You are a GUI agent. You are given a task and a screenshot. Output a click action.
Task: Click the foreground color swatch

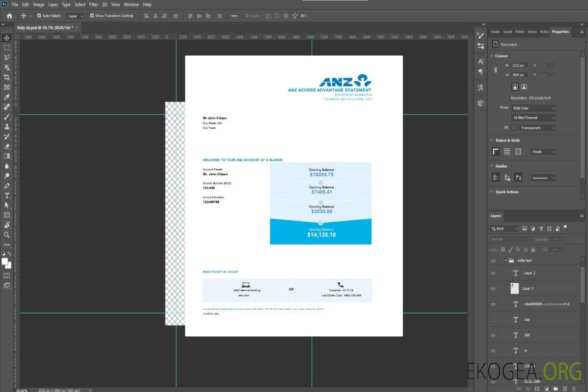[5, 261]
